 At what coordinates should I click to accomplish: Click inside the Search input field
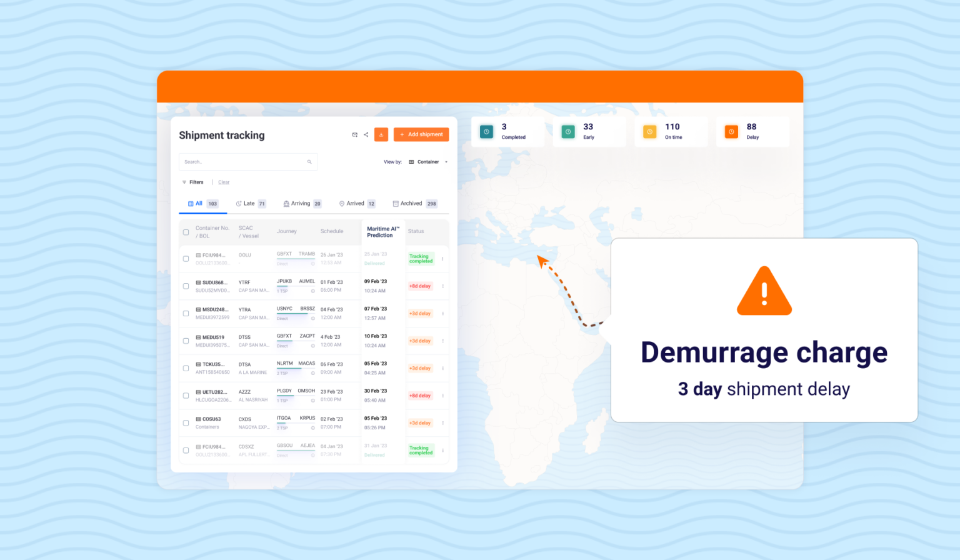(x=244, y=162)
